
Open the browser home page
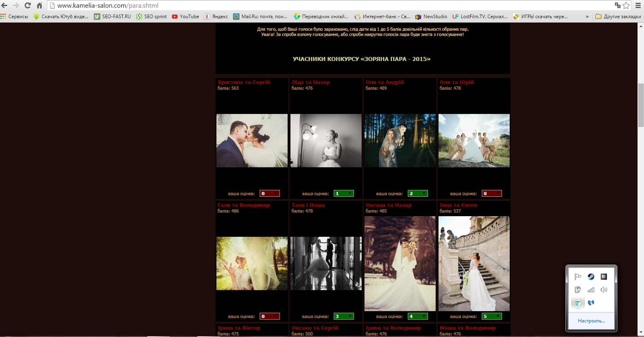pos(39,5)
